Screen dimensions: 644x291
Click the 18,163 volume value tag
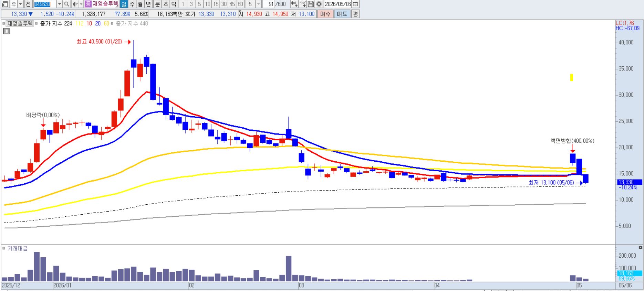[x=630, y=273]
